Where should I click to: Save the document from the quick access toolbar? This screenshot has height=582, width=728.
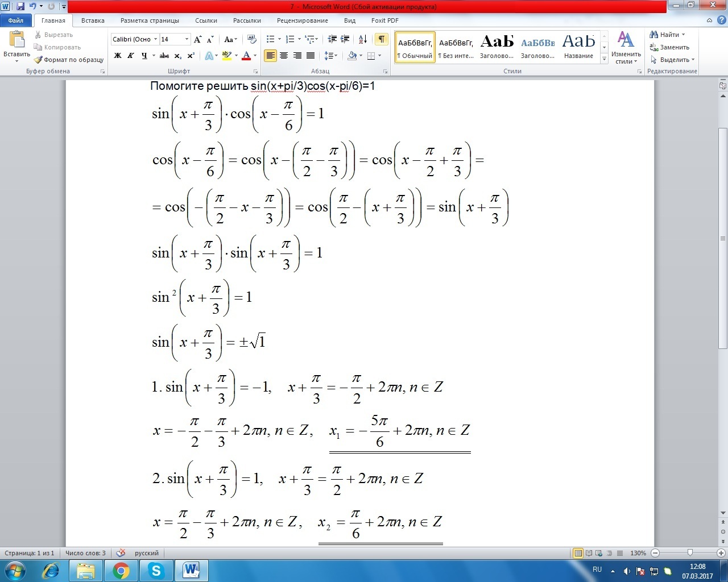20,7
